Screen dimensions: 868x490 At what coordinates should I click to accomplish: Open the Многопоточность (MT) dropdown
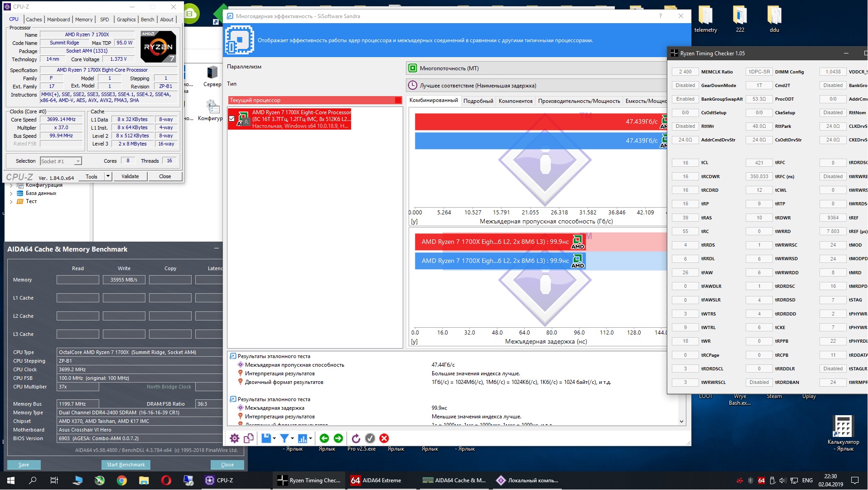click(536, 68)
